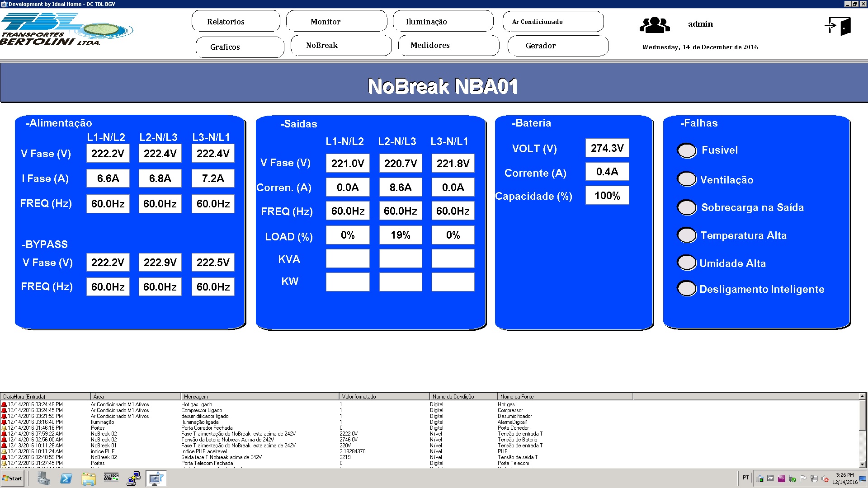868x488 pixels.
Task: Select the 'Hot gas ligado' alarm message
Action: tap(197, 405)
